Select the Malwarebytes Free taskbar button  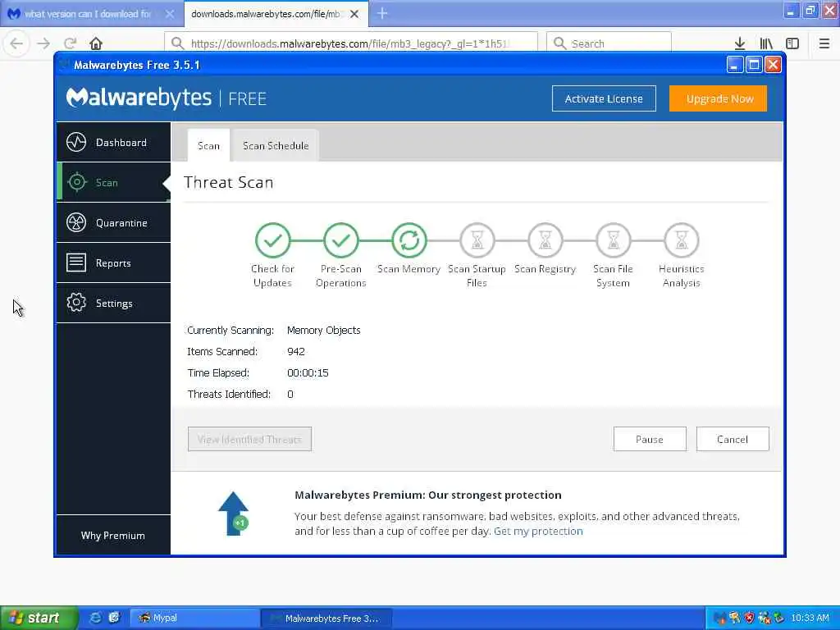click(326, 618)
